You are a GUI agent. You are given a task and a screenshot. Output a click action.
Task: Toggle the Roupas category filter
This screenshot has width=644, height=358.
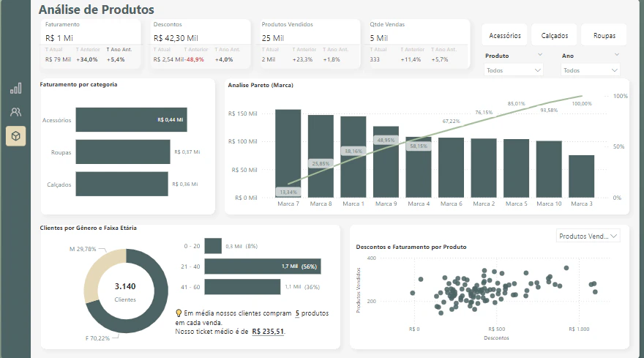[604, 36]
